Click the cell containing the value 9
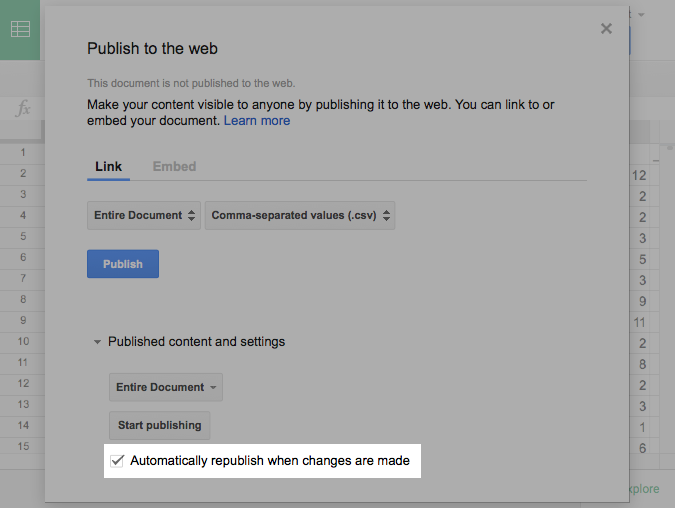 point(643,301)
